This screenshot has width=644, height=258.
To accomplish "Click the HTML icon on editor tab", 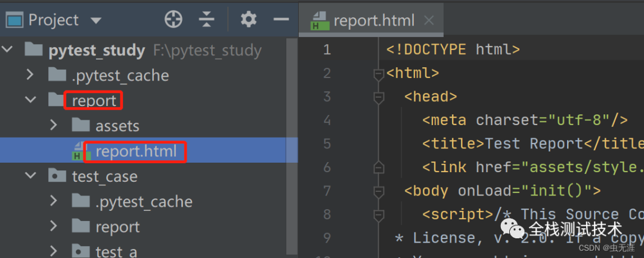I will 320,20.
